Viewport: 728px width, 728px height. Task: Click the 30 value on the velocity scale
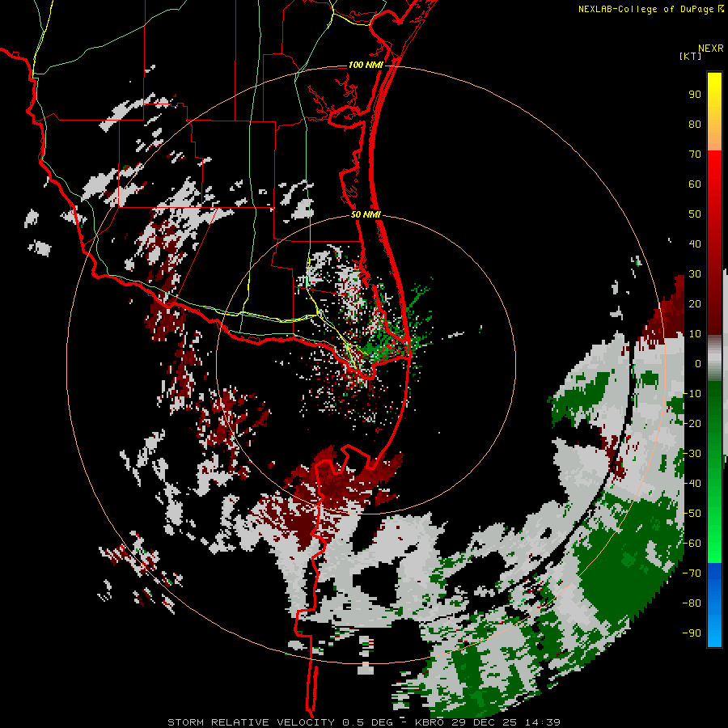click(x=695, y=274)
